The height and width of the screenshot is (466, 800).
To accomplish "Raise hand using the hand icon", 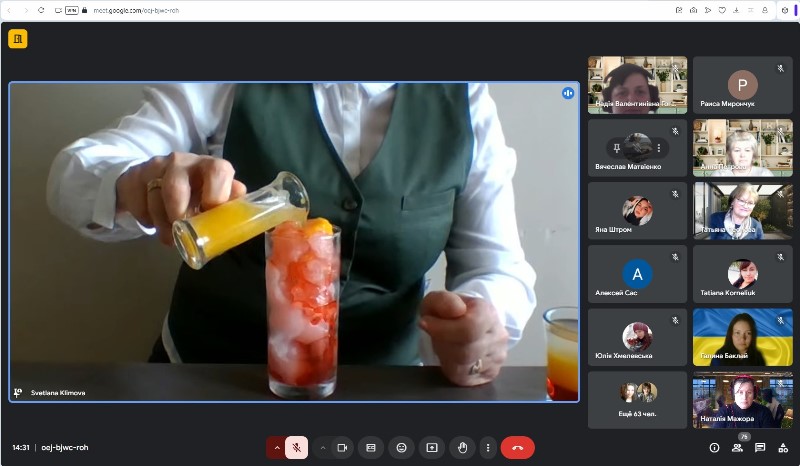I will (x=462, y=448).
